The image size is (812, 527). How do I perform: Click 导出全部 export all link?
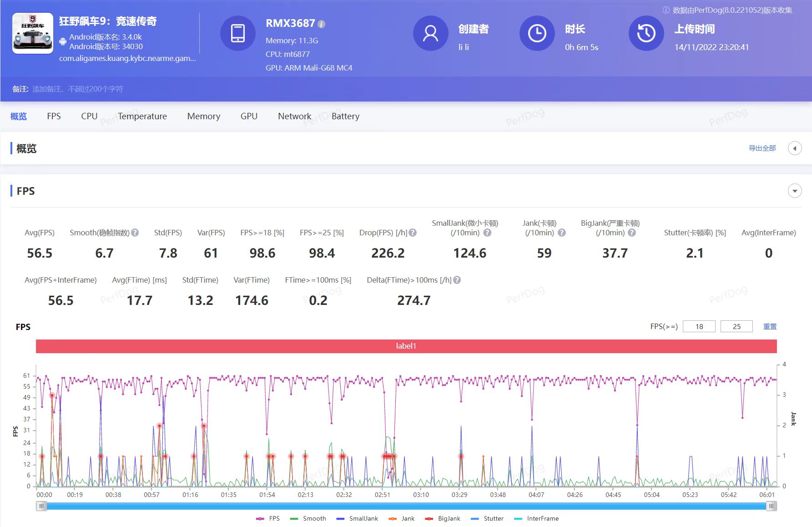(x=762, y=148)
